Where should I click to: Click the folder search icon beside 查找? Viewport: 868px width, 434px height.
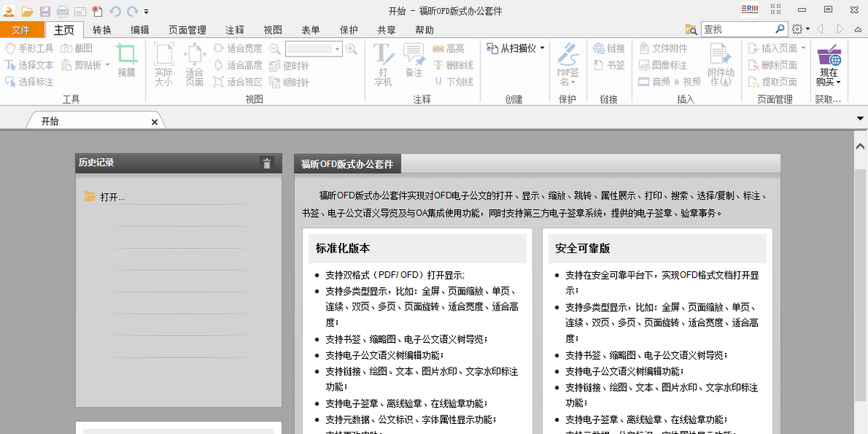click(691, 29)
